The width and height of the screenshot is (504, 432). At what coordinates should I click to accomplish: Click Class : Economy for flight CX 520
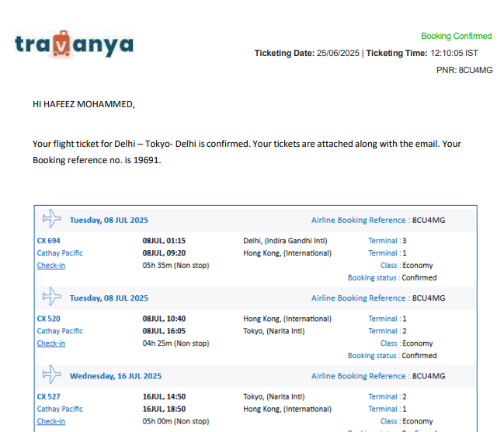click(407, 343)
